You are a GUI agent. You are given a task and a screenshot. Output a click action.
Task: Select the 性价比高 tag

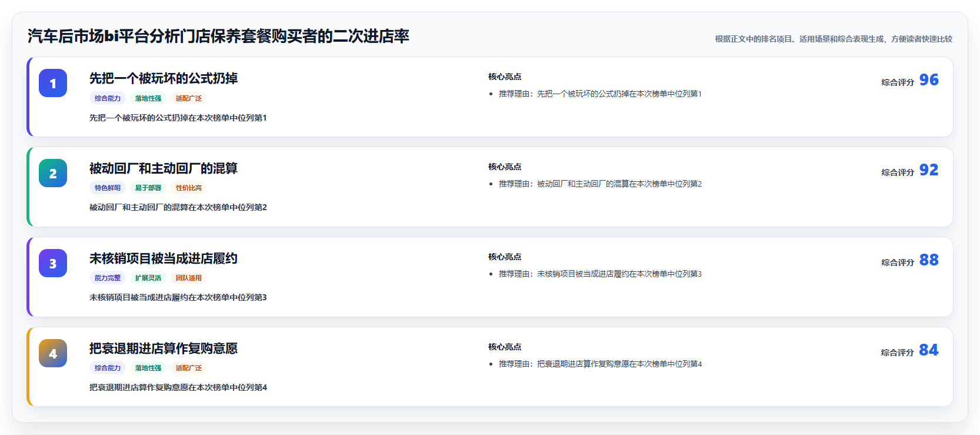point(189,188)
